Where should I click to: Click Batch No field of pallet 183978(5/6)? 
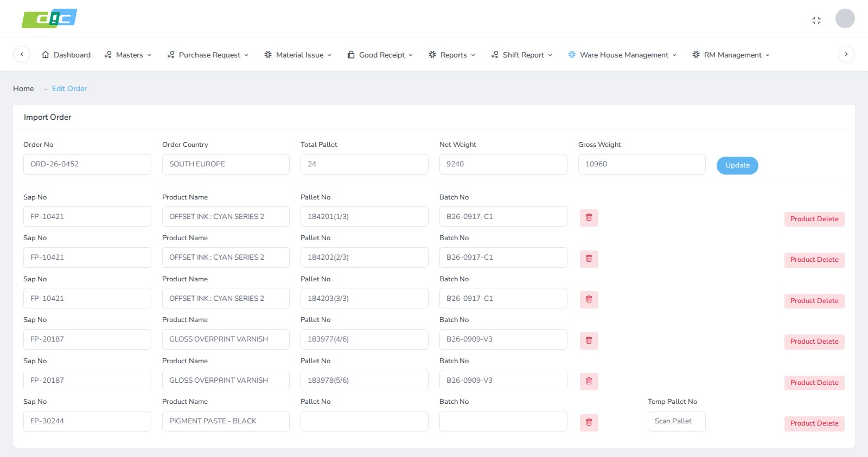click(503, 380)
